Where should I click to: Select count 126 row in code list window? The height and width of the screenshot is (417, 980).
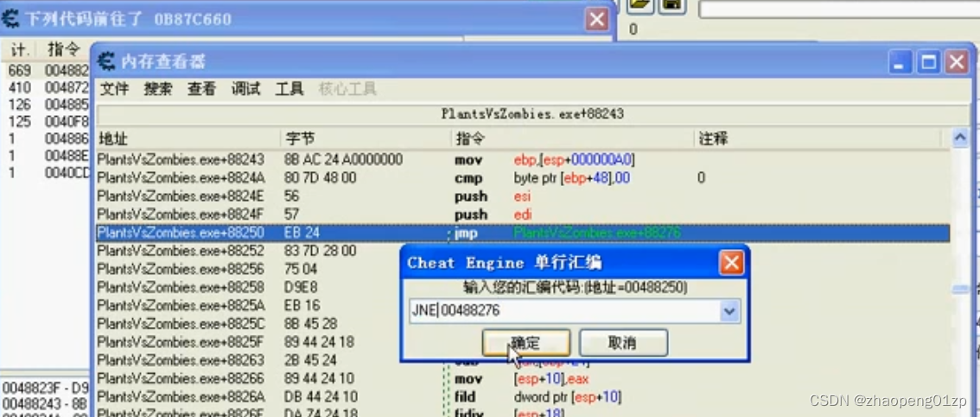[x=46, y=105]
